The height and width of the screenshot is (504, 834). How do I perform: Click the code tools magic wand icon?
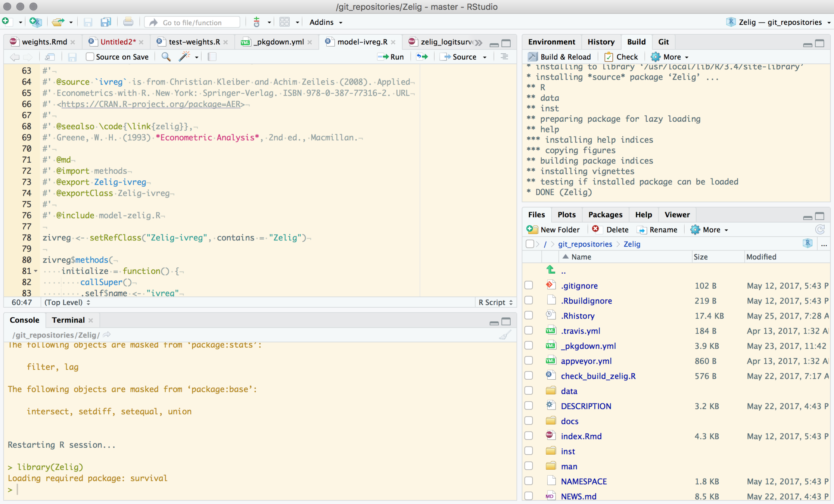coord(185,57)
